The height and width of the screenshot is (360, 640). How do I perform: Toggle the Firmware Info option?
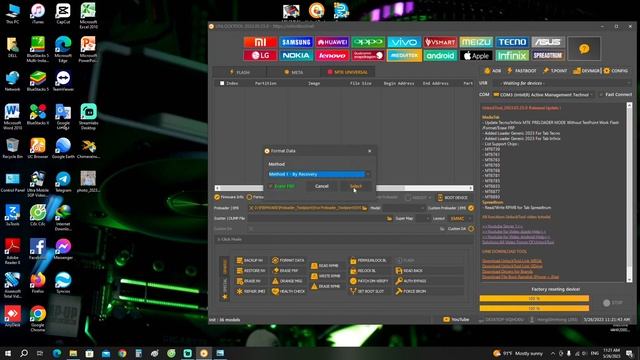pyautogui.click(x=217, y=197)
